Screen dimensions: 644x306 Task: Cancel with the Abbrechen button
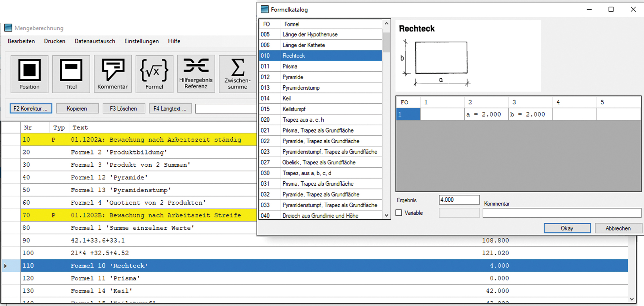pos(618,228)
